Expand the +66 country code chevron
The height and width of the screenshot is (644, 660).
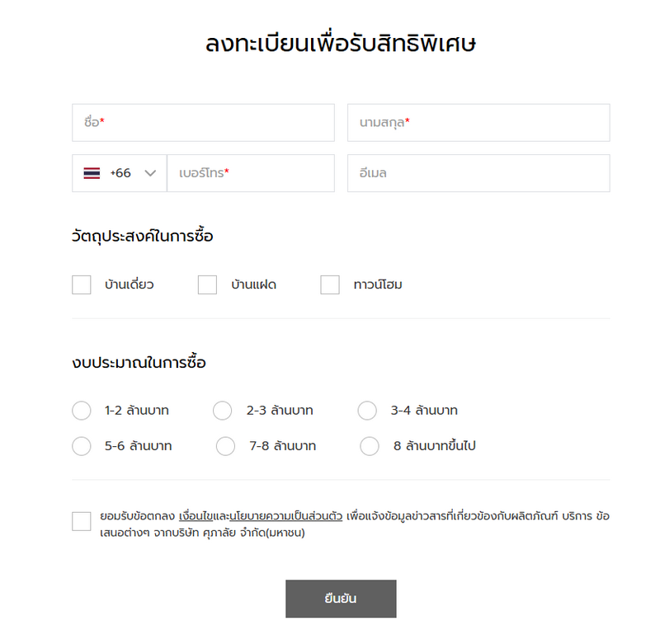(x=150, y=173)
